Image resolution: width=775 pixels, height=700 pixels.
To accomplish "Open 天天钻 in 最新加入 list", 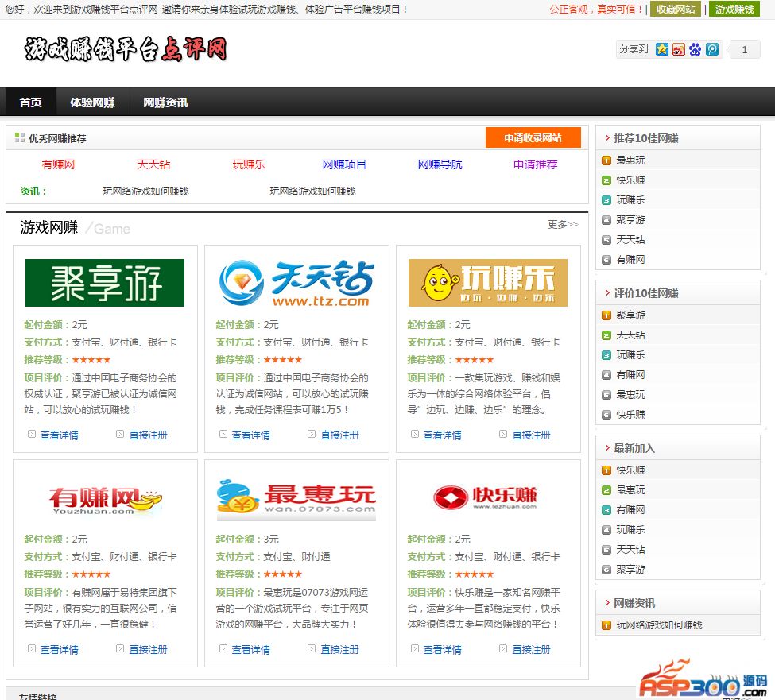I will point(630,549).
